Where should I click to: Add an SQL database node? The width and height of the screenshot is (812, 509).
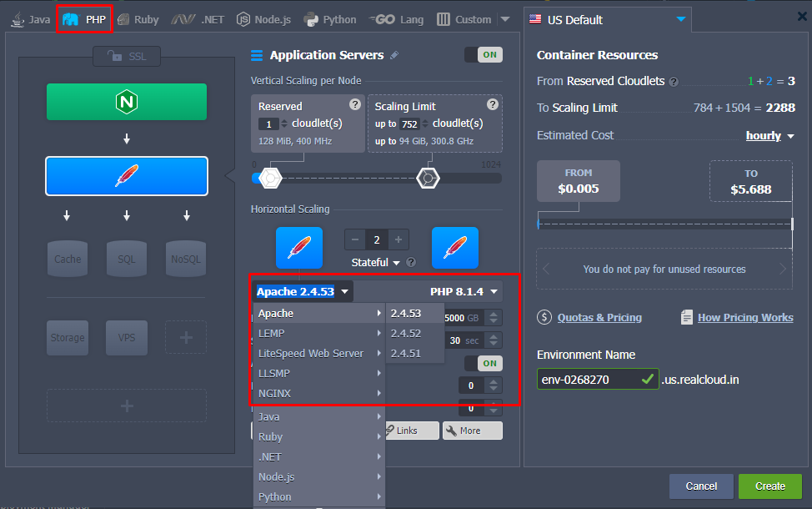coord(127,259)
